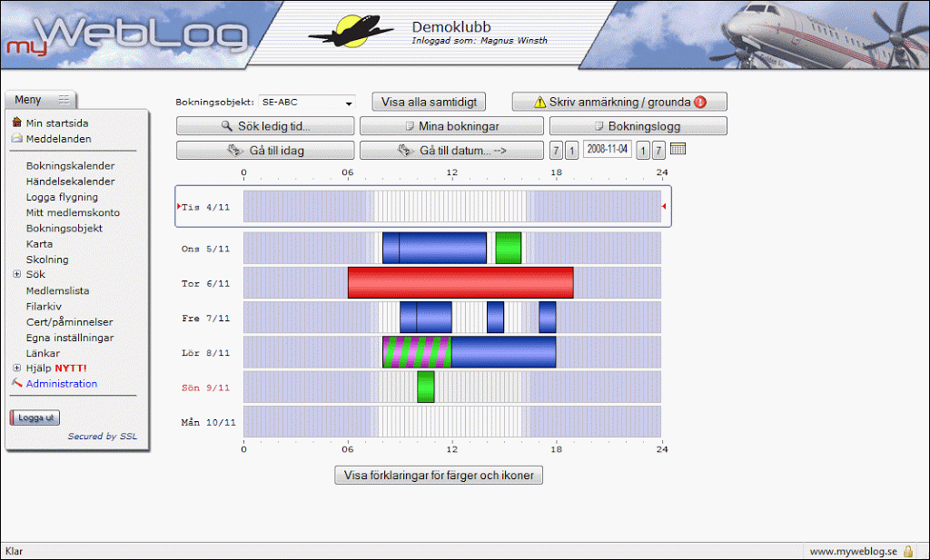Open Karta menu item
This screenshot has width=930, height=560.
coord(39,244)
